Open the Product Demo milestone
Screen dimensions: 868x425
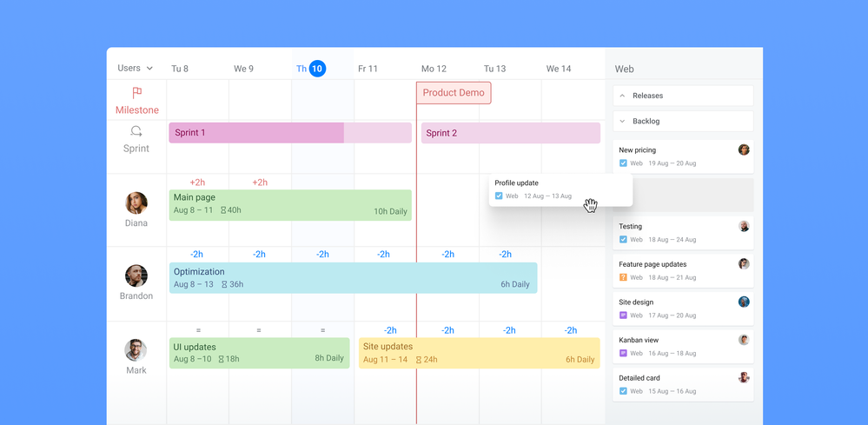click(454, 93)
